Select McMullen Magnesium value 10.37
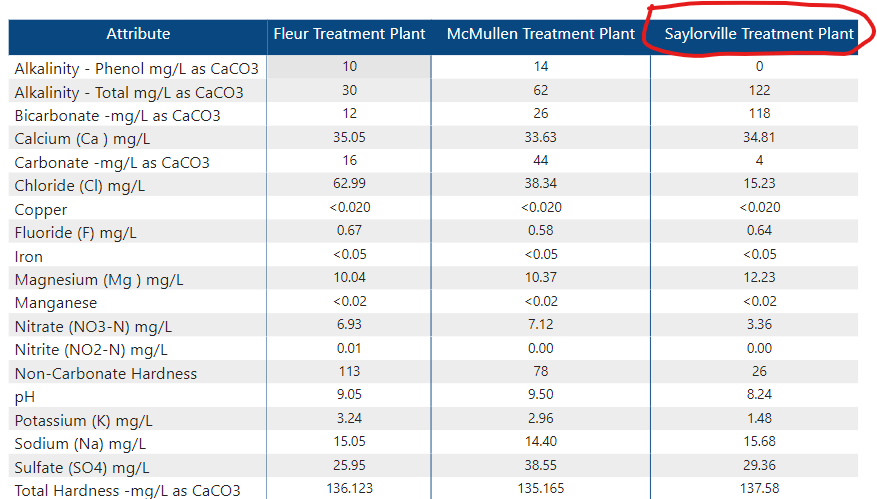 541,277
